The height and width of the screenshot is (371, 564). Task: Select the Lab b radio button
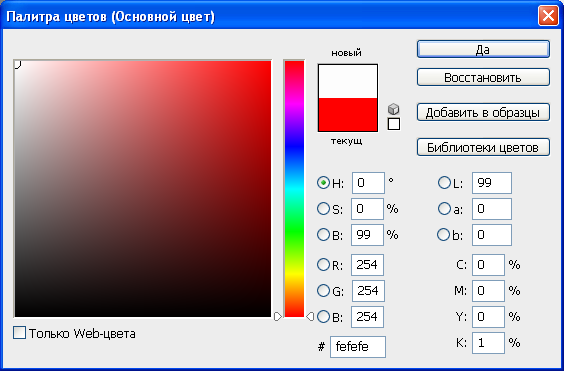pos(444,235)
